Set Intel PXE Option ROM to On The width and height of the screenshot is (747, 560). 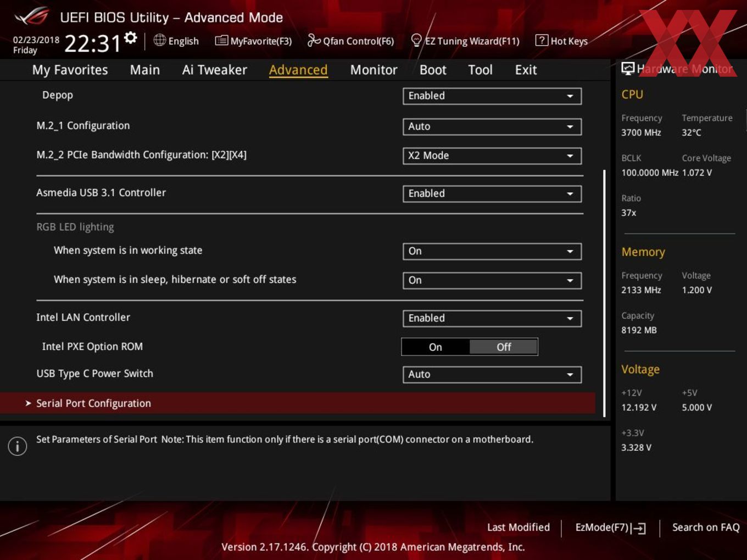[x=436, y=347]
